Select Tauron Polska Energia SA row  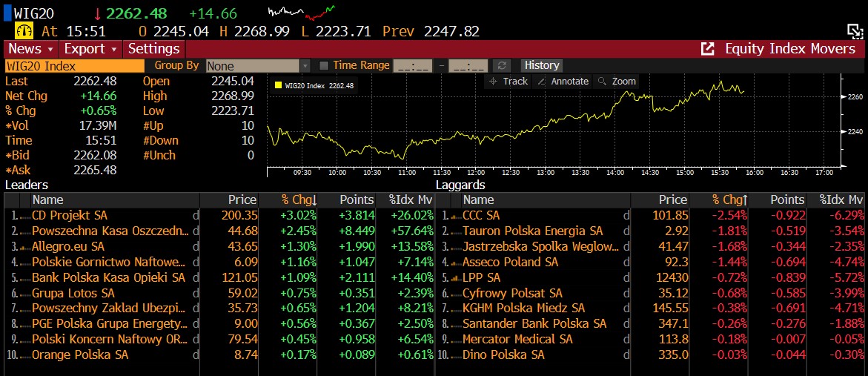(x=651, y=231)
